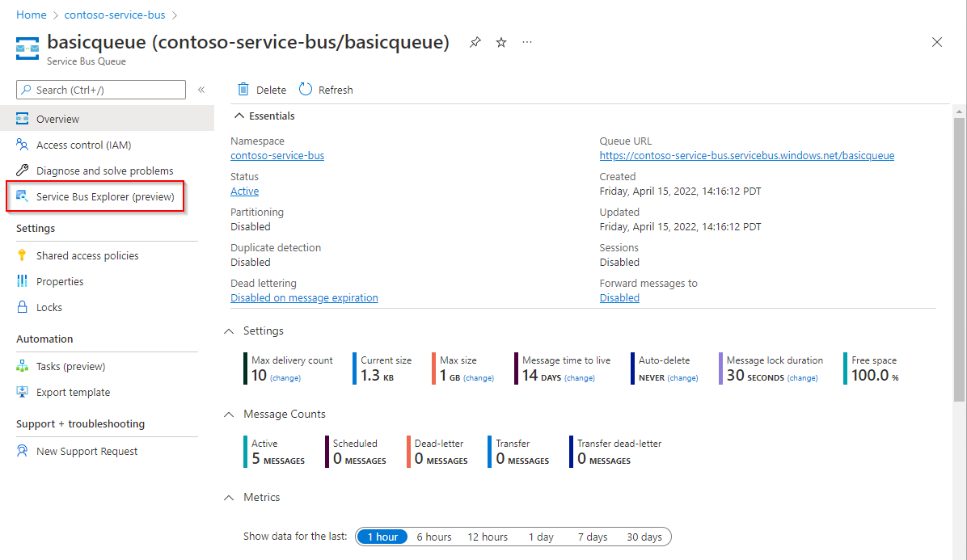This screenshot has height=560, width=967.
Task: Collapse the Settings section chevron
Action: click(229, 331)
